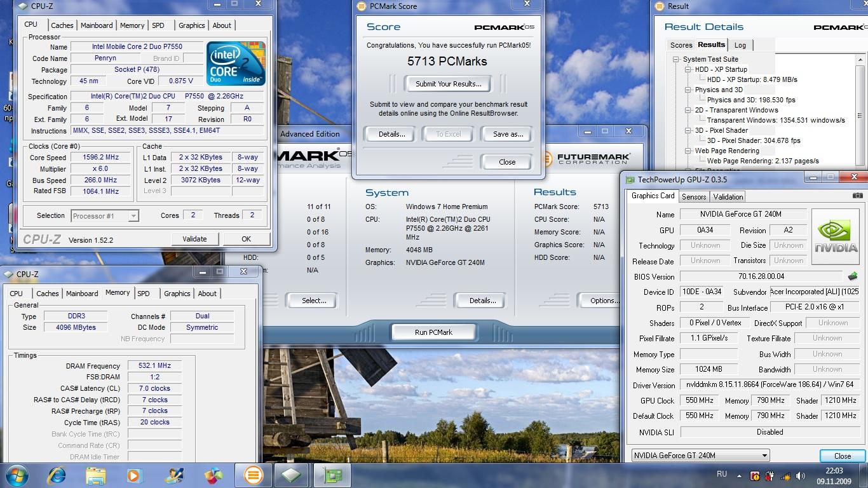868x488 pixels.
Task: Click the red tray icon beside the RU indicator
Action: tap(755, 475)
